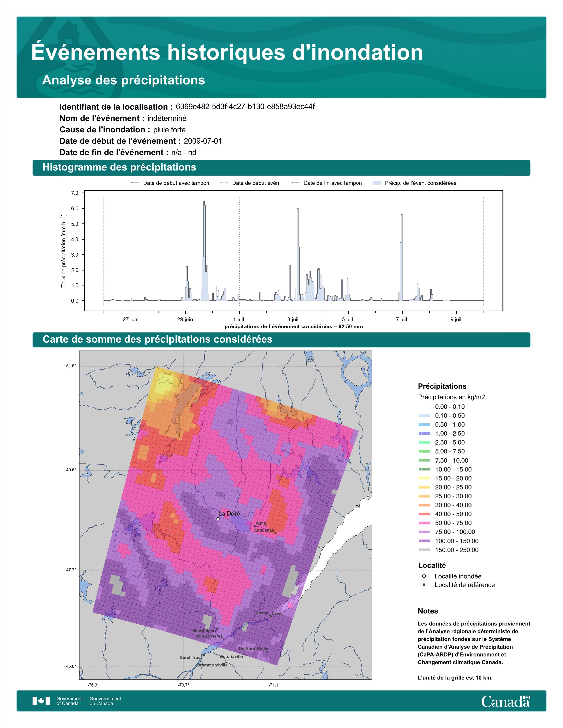This screenshot has width=563, height=728.
Task: Click the 100.00 - 150.00 purple legend swatch
Action: [x=424, y=541]
